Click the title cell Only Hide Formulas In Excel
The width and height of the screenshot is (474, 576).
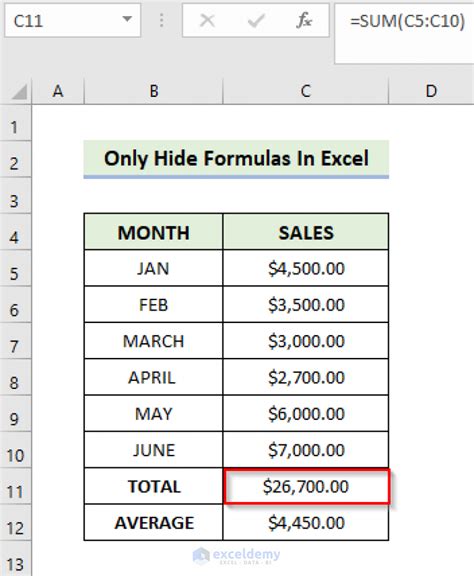tap(236, 159)
